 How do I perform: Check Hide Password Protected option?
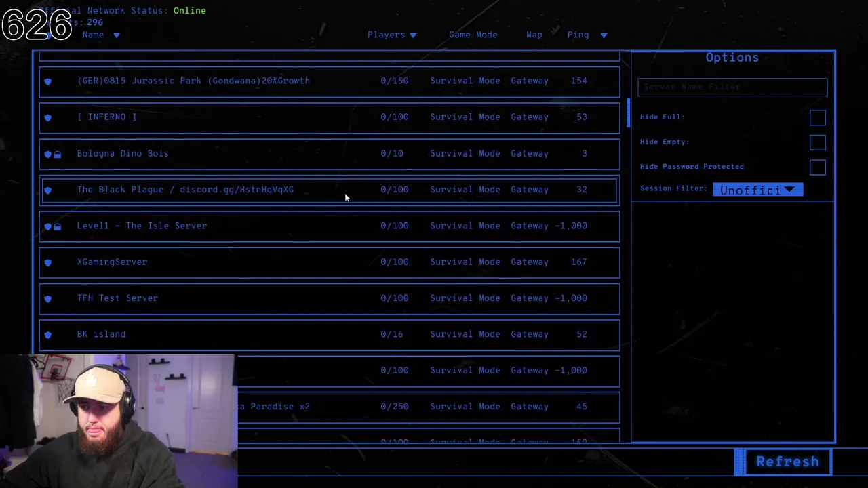click(818, 167)
